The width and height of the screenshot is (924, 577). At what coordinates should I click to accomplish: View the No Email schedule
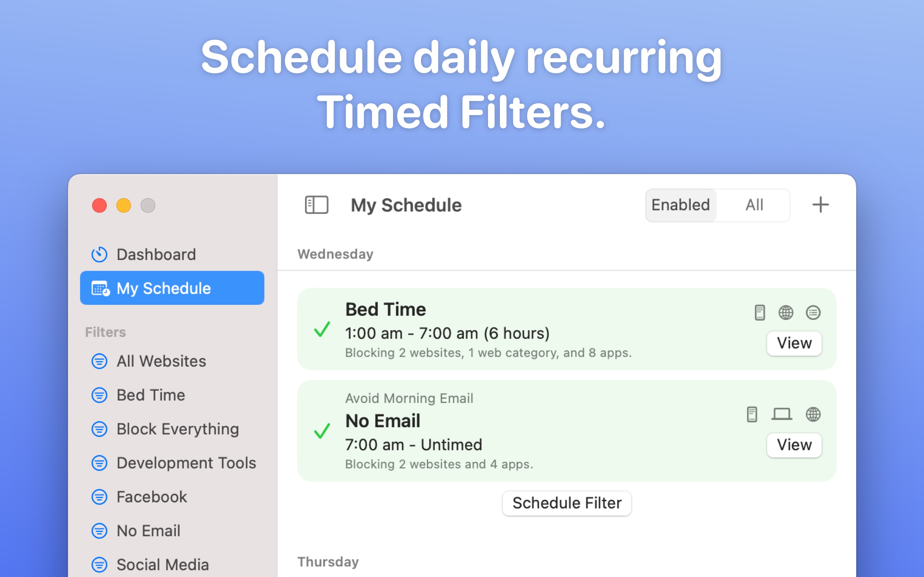click(x=794, y=445)
